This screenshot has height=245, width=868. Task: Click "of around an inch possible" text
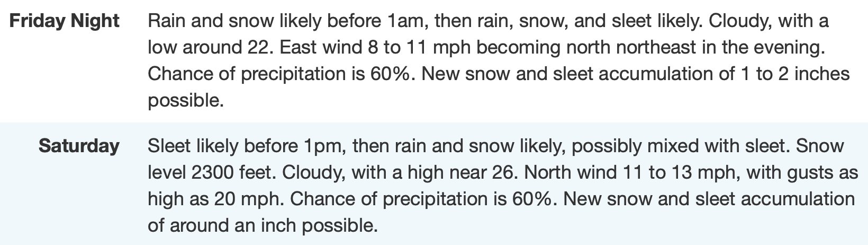262,225
